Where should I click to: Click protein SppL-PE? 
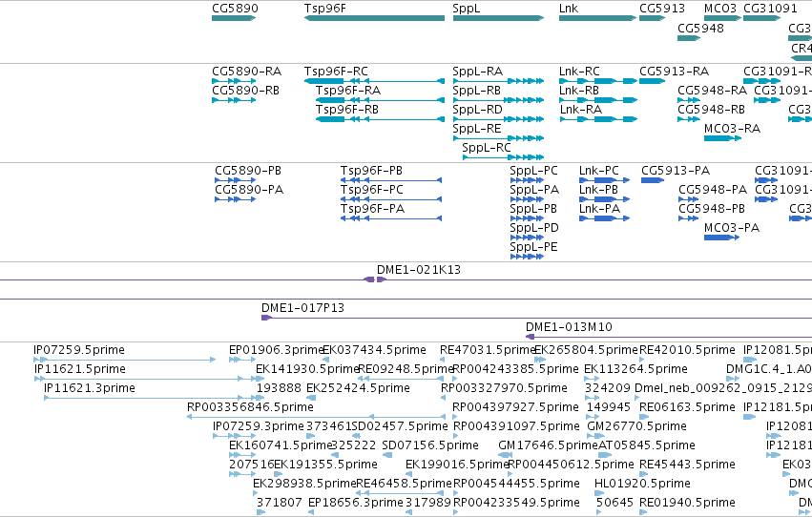(527, 257)
